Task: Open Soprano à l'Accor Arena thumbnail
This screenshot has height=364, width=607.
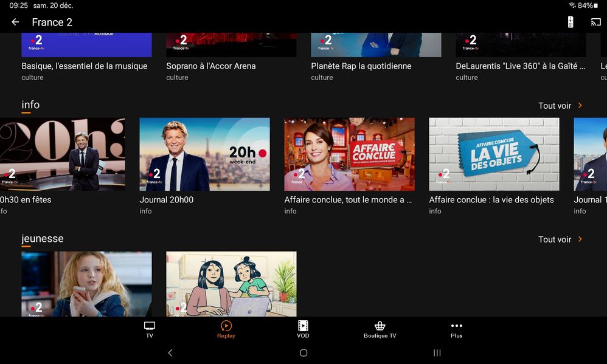Action: click(231, 45)
